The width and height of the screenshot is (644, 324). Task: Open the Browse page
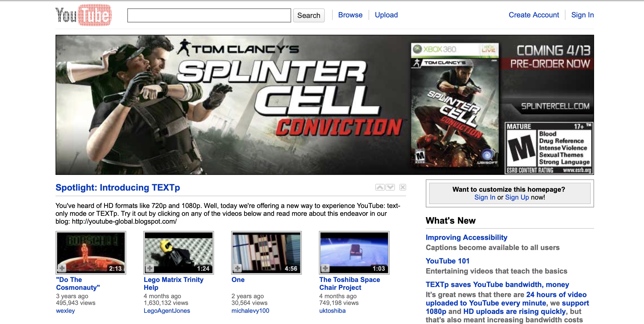point(350,15)
